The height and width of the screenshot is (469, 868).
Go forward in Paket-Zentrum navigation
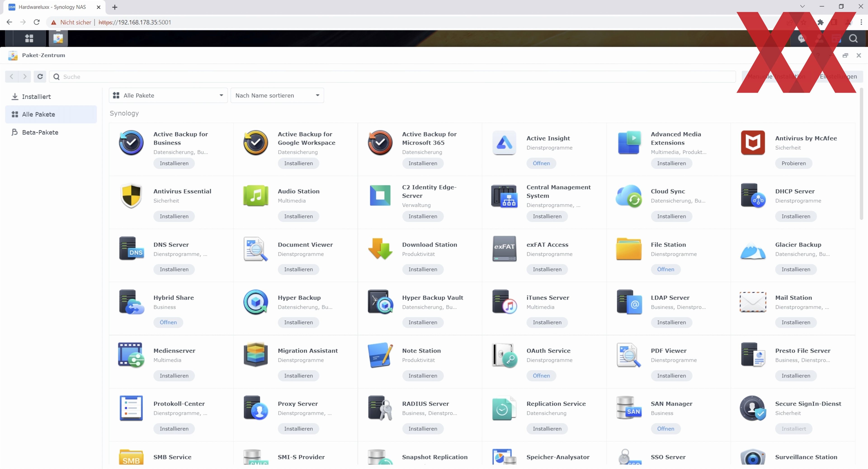24,76
